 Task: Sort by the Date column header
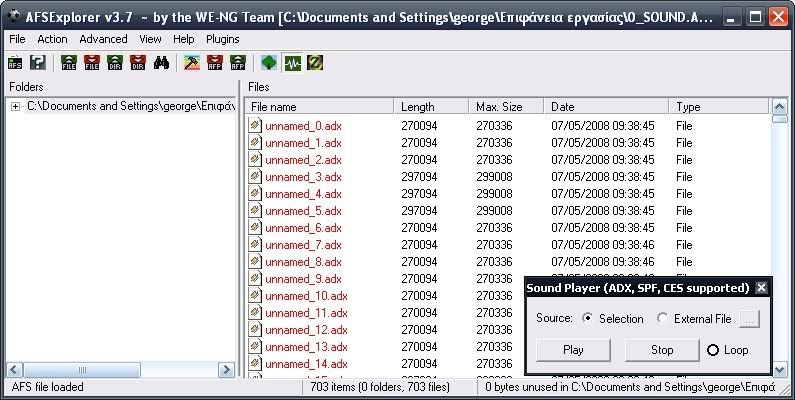point(606,106)
